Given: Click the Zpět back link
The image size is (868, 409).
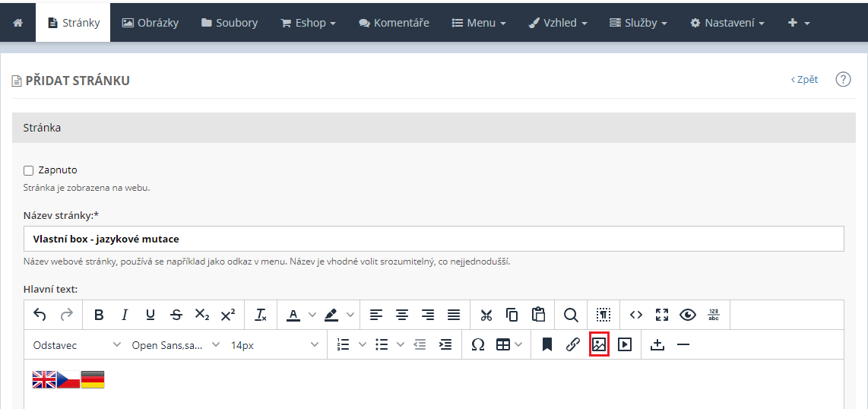Looking at the screenshot, I should pyautogui.click(x=804, y=79).
